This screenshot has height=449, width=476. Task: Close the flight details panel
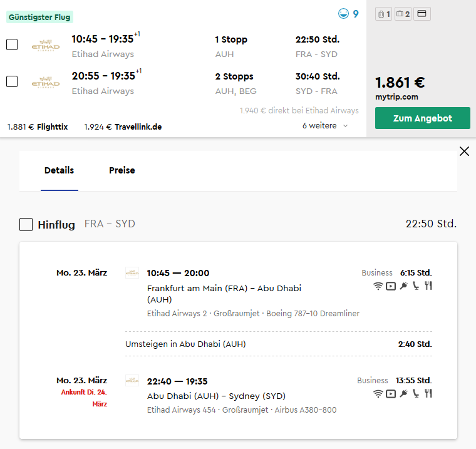coord(464,151)
